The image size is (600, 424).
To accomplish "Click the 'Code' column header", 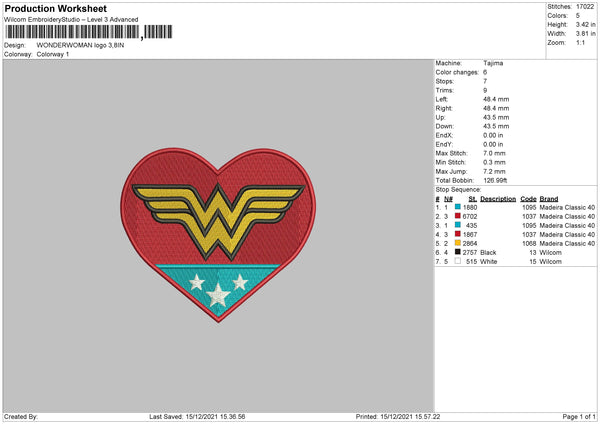I will point(528,199).
